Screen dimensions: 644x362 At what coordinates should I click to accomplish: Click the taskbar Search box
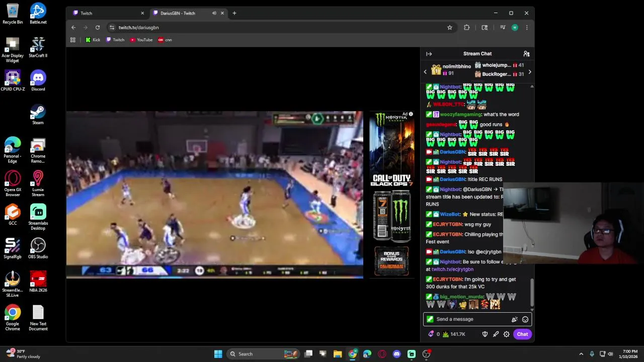click(263, 354)
